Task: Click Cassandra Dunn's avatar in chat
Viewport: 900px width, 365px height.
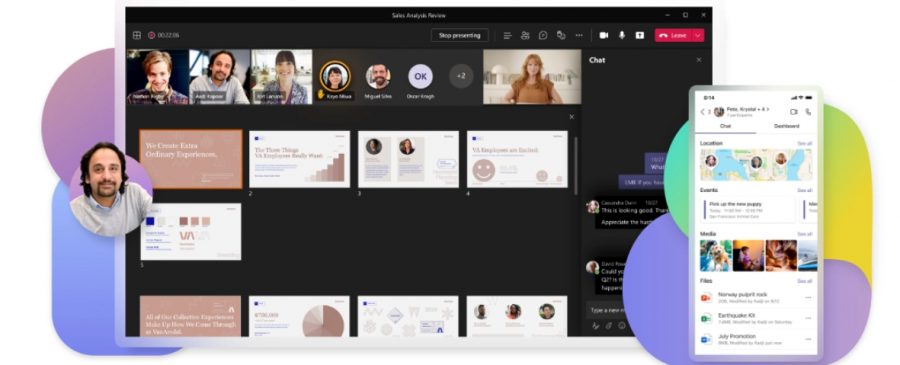Action: click(592, 207)
